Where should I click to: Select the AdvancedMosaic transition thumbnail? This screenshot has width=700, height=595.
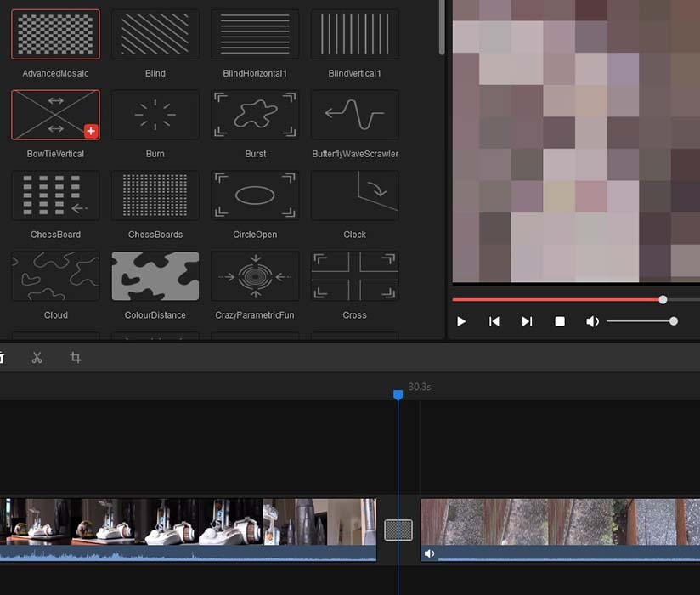tap(54, 33)
